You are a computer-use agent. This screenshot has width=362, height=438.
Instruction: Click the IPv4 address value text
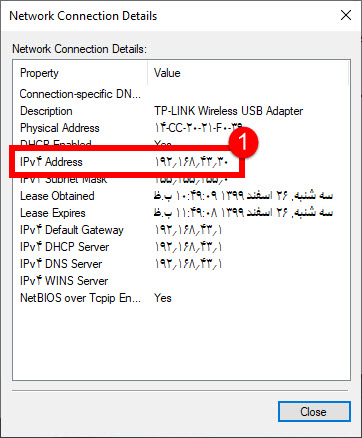click(x=191, y=162)
